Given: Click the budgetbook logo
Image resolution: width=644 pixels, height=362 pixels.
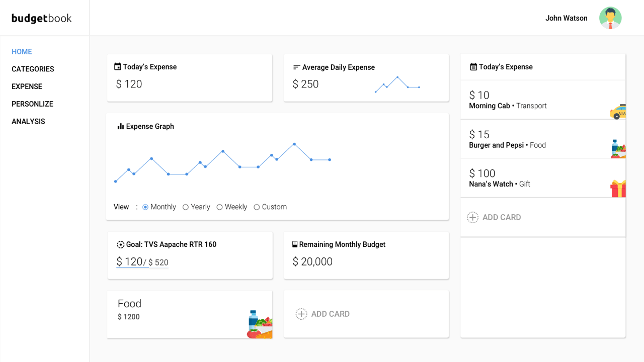Looking at the screenshot, I should click(x=42, y=19).
